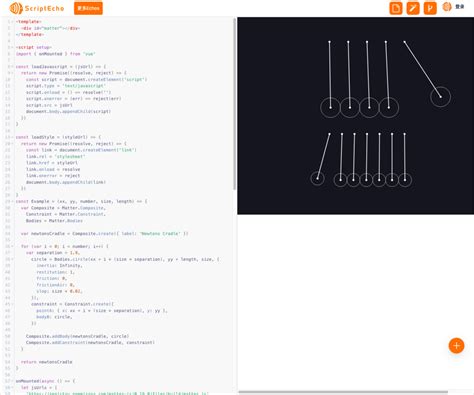
Task: Click the raised left ball of lower cradle
Action: coord(317,179)
